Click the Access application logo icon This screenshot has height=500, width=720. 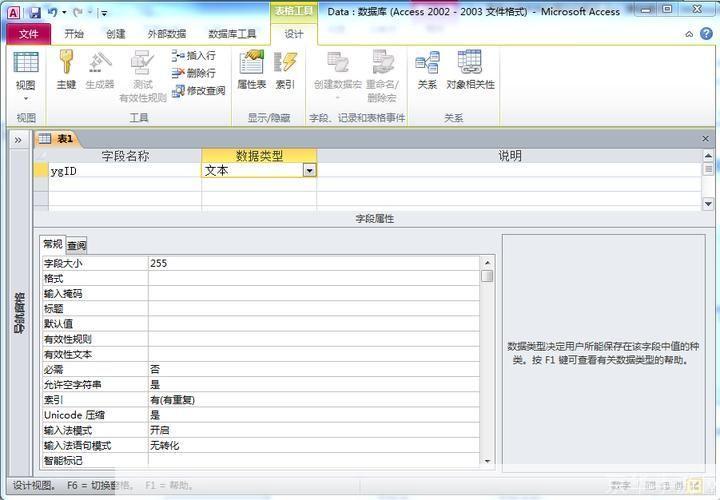(14, 12)
